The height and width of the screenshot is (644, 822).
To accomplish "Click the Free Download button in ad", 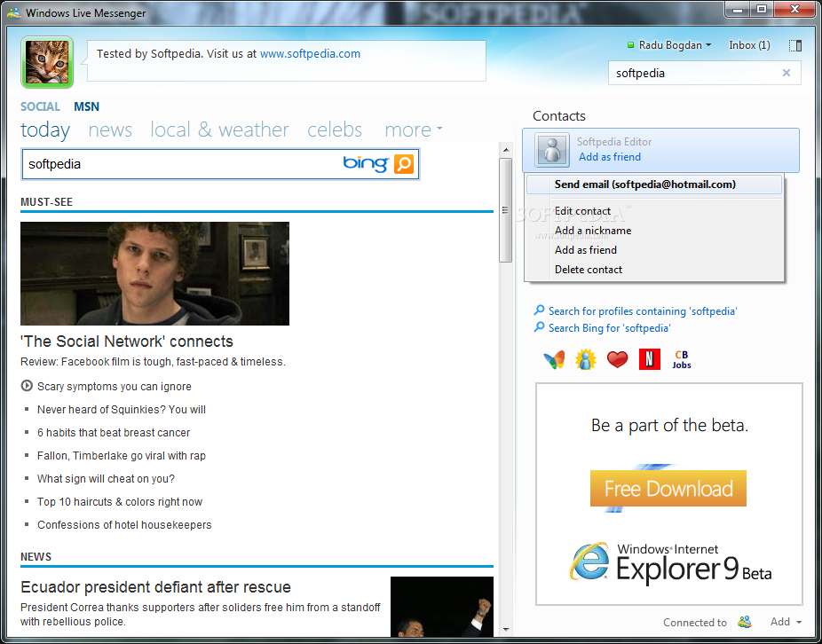I will (x=668, y=489).
